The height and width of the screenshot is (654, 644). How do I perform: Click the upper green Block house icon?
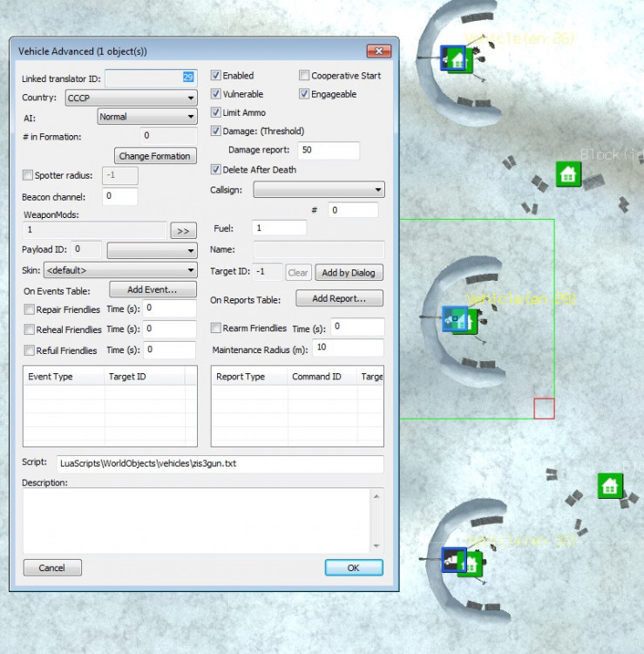click(x=568, y=174)
